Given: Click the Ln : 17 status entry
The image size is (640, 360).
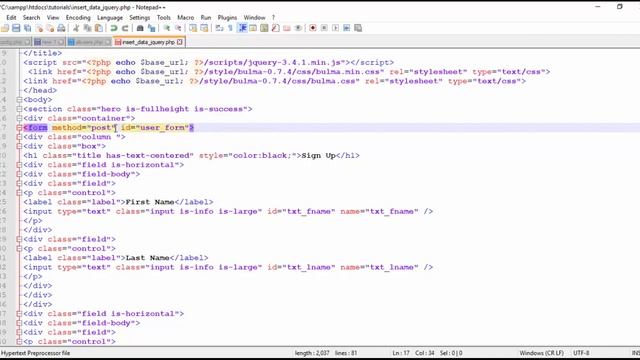Looking at the screenshot, I should [401, 353].
